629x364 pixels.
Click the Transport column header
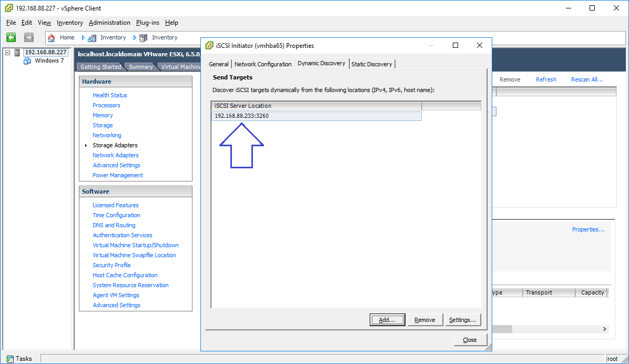pyautogui.click(x=549, y=292)
